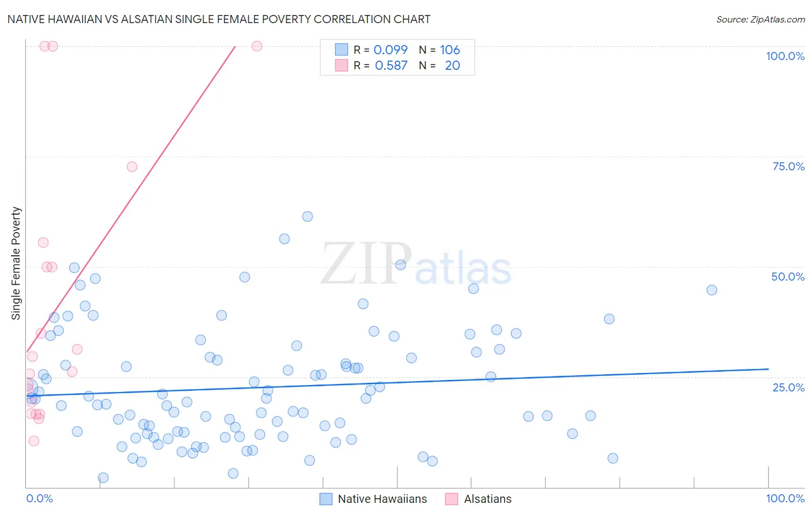
Task: Click the chart title text
Action: (219, 19)
